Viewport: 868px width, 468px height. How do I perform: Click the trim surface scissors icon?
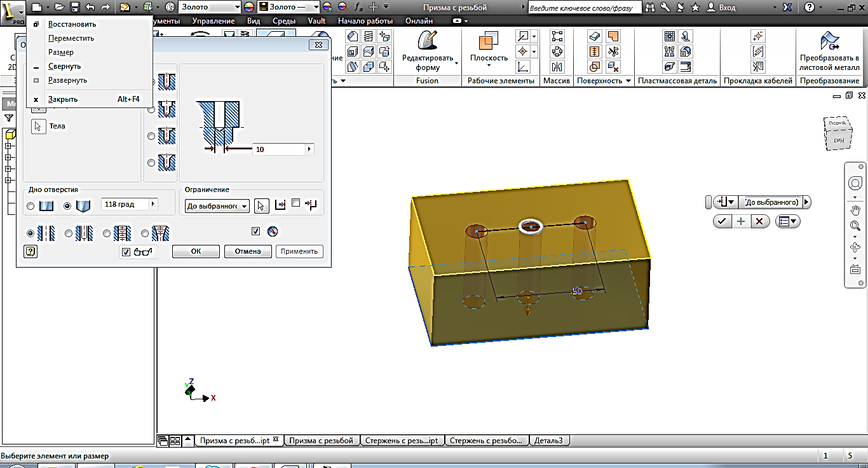[613, 52]
